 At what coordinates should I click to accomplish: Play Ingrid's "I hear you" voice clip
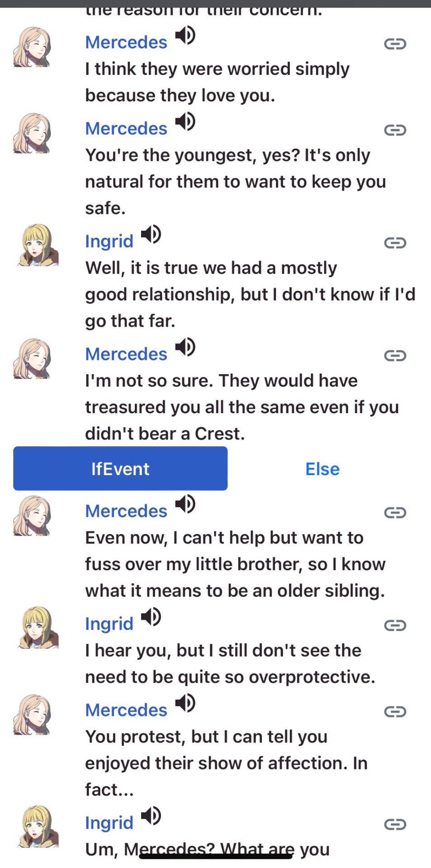point(151,617)
